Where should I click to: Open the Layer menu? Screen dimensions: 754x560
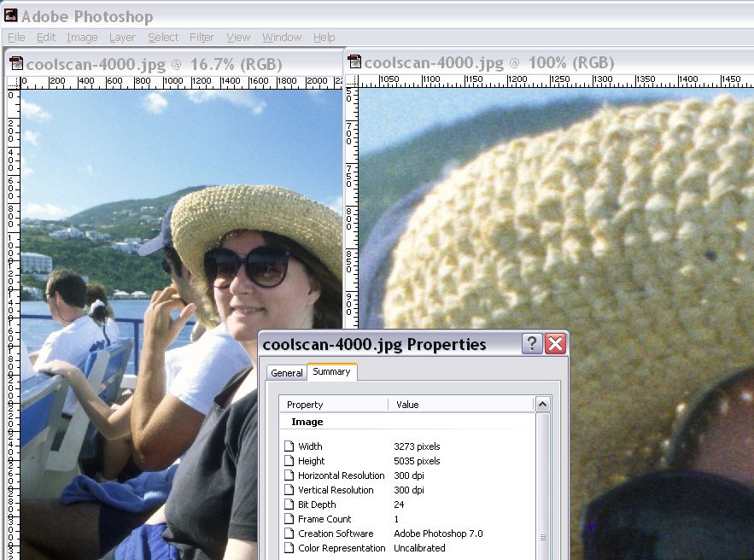pyautogui.click(x=122, y=37)
